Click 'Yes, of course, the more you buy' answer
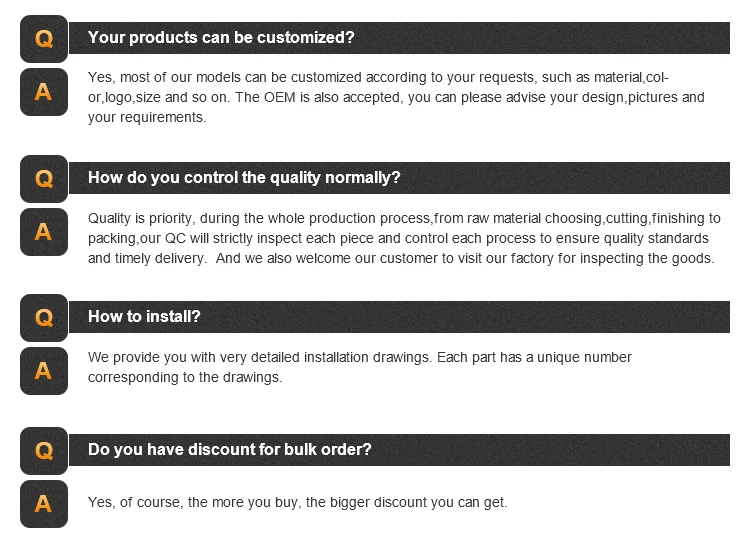This screenshot has height=544, width=750. tap(298, 502)
